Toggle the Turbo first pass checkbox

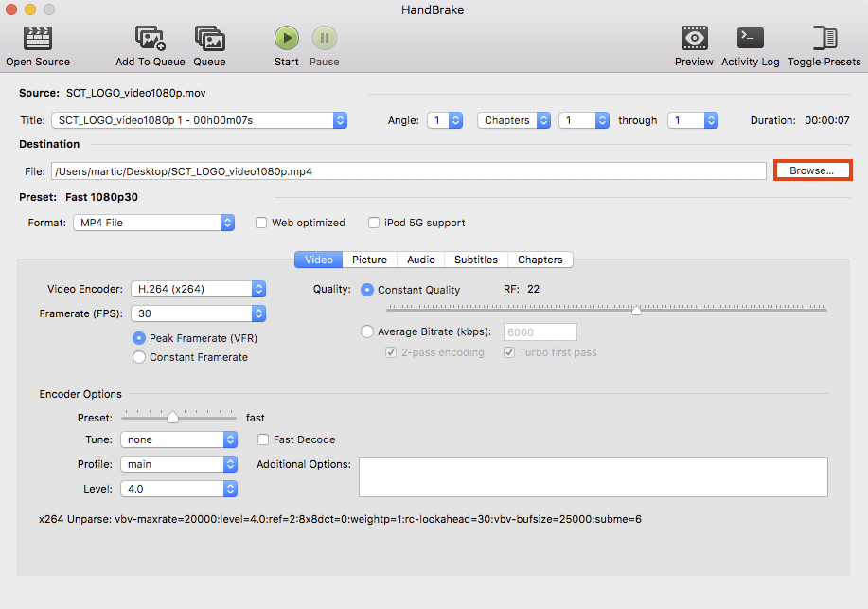[509, 352]
